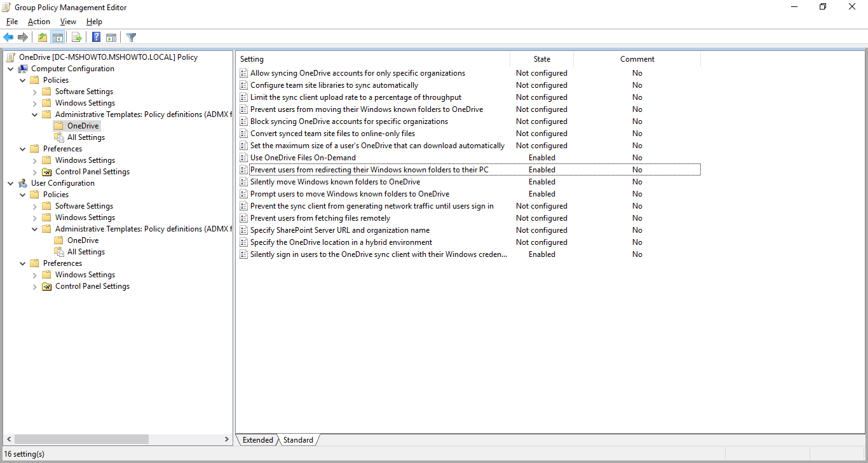
Task: Select 'Prevent users from moving their Windows known folders'
Action: click(x=367, y=109)
